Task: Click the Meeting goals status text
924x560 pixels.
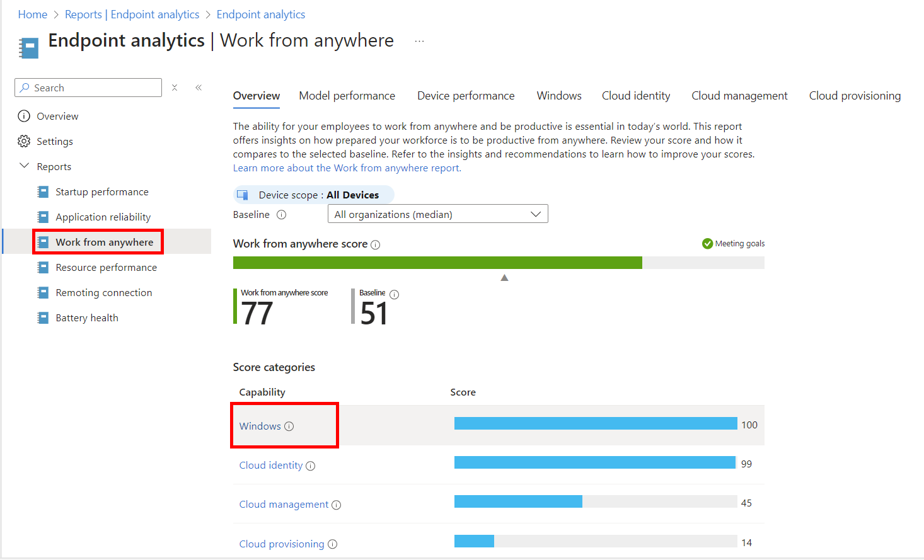Action: point(740,244)
